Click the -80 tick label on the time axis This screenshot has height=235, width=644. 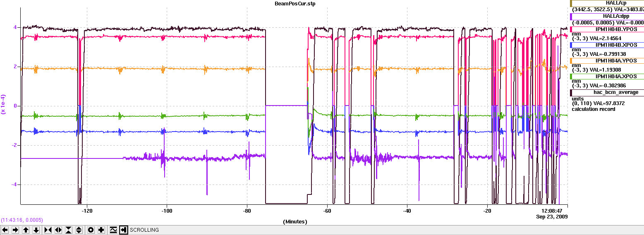pyautogui.click(x=247, y=211)
